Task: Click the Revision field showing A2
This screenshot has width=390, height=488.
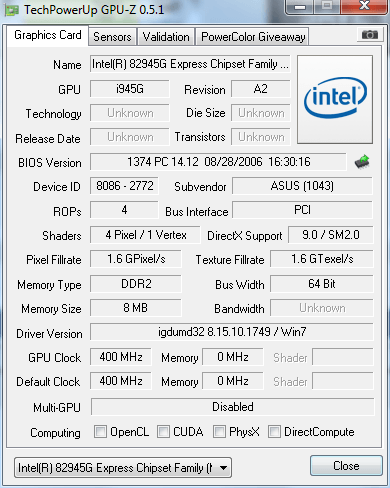Action: pyautogui.click(x=261, y=89)
